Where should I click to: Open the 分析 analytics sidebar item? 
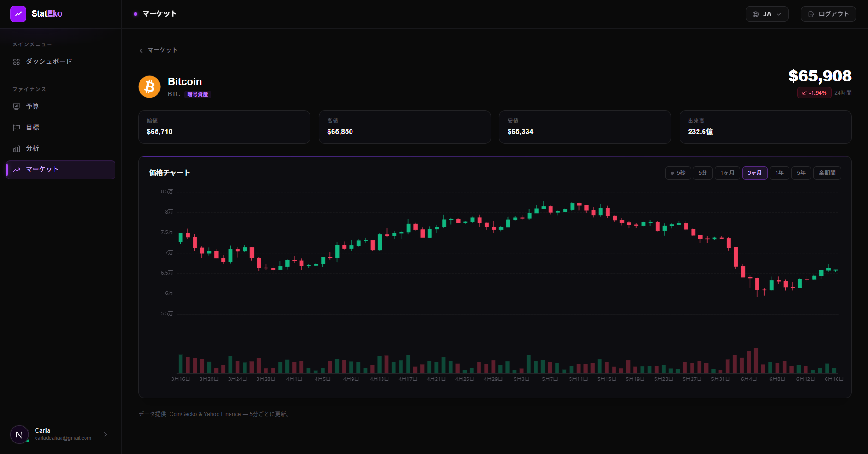[x=61, y=148]
